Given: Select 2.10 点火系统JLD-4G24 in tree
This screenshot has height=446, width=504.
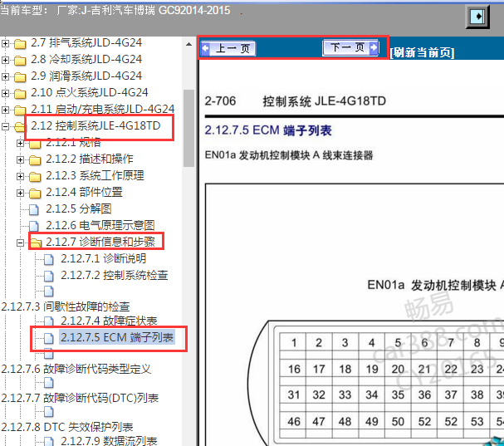Looking at the screenshot, I should coord(90,93).
